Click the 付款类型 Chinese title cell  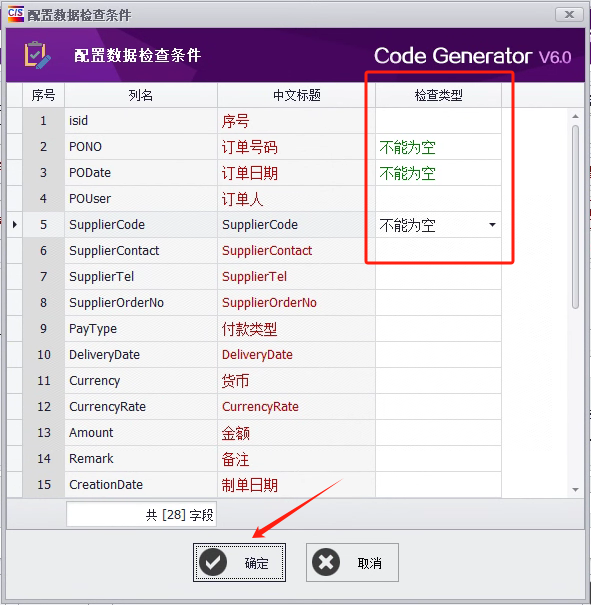click(x=296, y=329)
